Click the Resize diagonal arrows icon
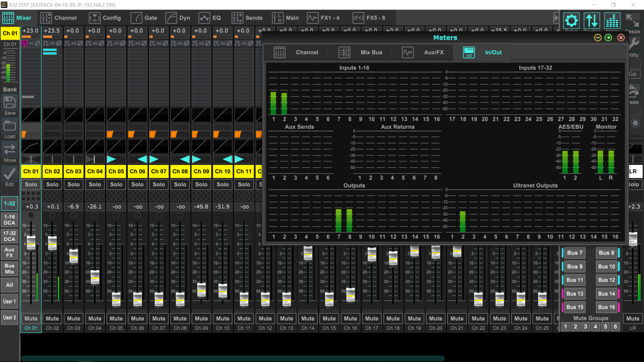644x362 pixels. tap(632, 21)
